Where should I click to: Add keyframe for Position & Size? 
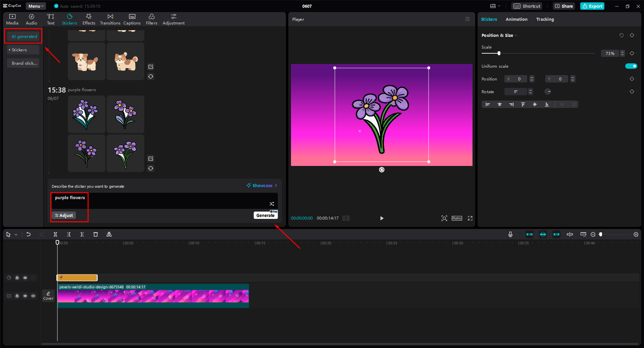tap(632, 35)
